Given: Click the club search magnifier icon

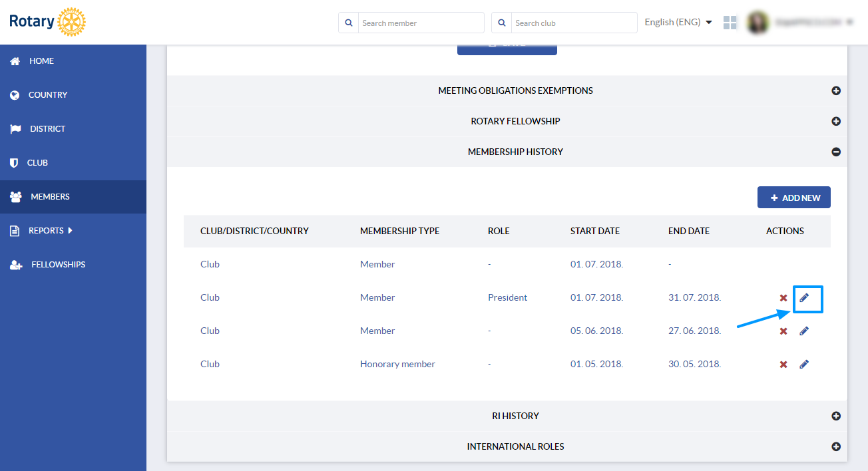Looking at the screenshot, I should tap(502, 23).
